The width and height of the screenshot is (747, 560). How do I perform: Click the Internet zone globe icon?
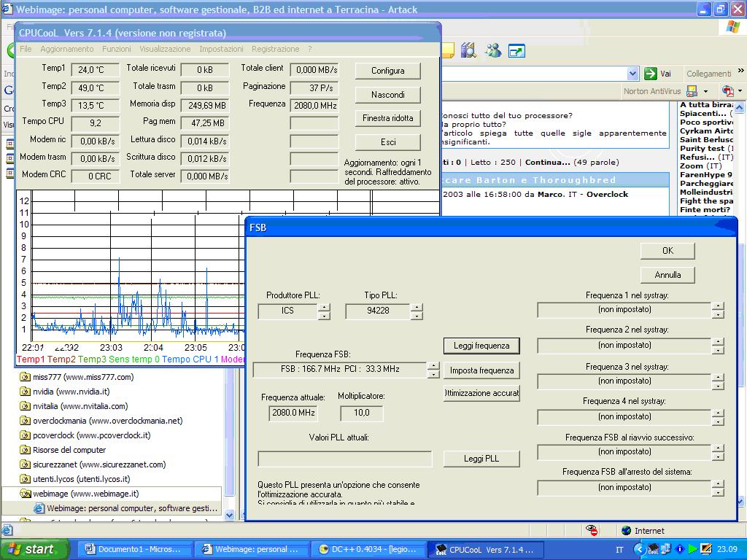[627, 531]
